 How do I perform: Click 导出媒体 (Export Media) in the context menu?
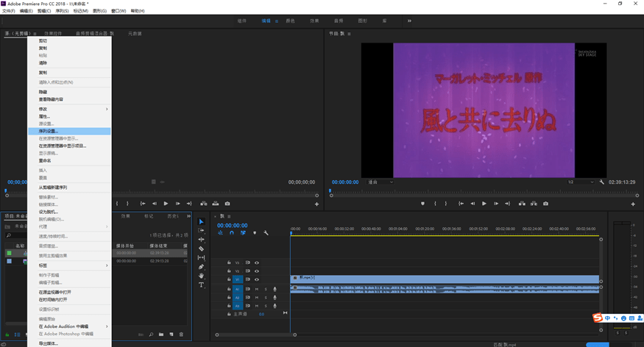coord(49,343)
